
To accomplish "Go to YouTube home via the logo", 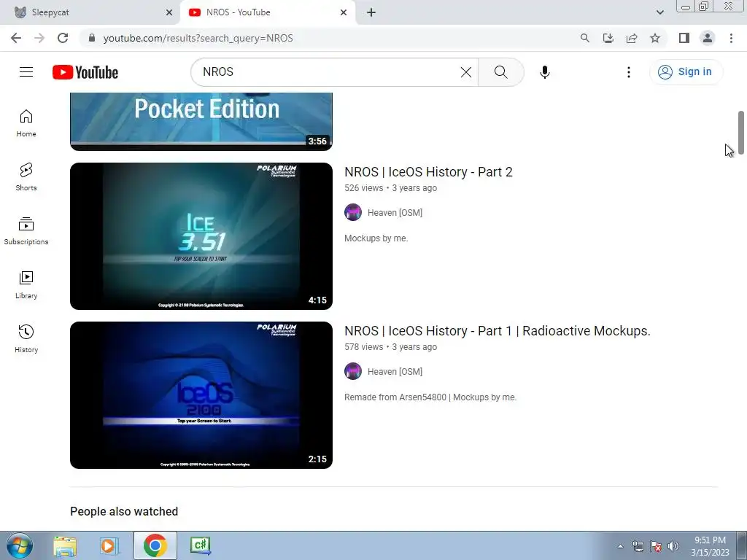I will click(85, 72).
